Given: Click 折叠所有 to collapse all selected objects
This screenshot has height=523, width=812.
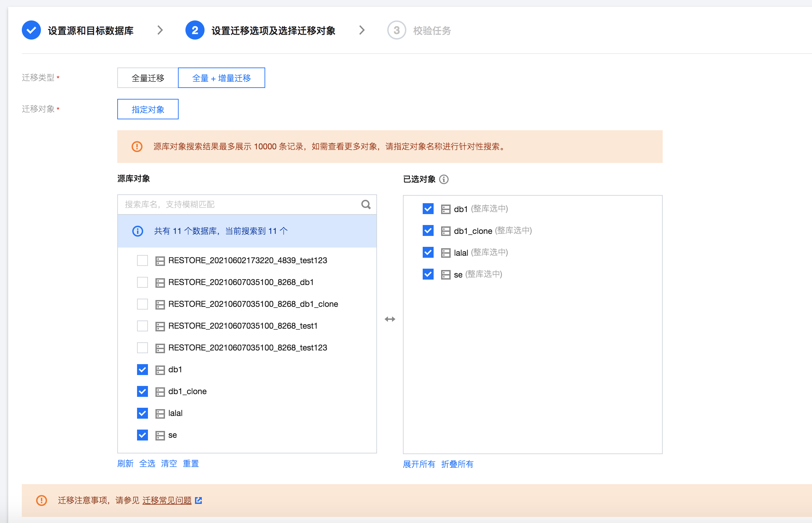Looking at the screenshot, I should (457, 464).
